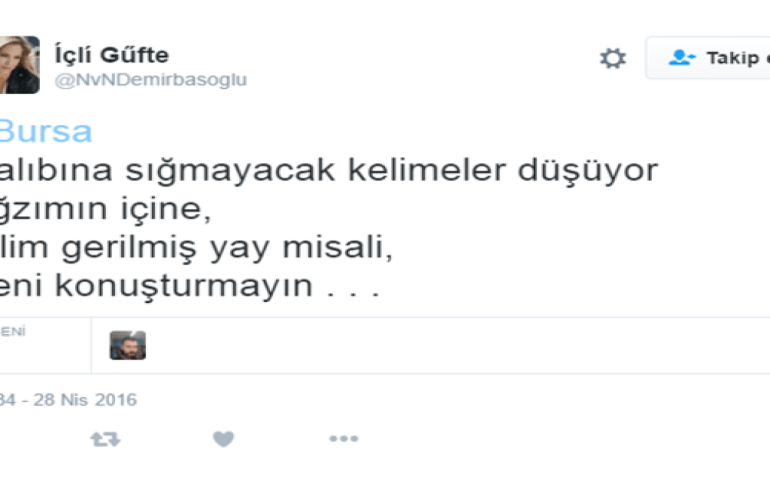Click the phrase 'kelimeler düşüyor' in the tweet
Screen dimensions: 770x485
click(503, 170)
